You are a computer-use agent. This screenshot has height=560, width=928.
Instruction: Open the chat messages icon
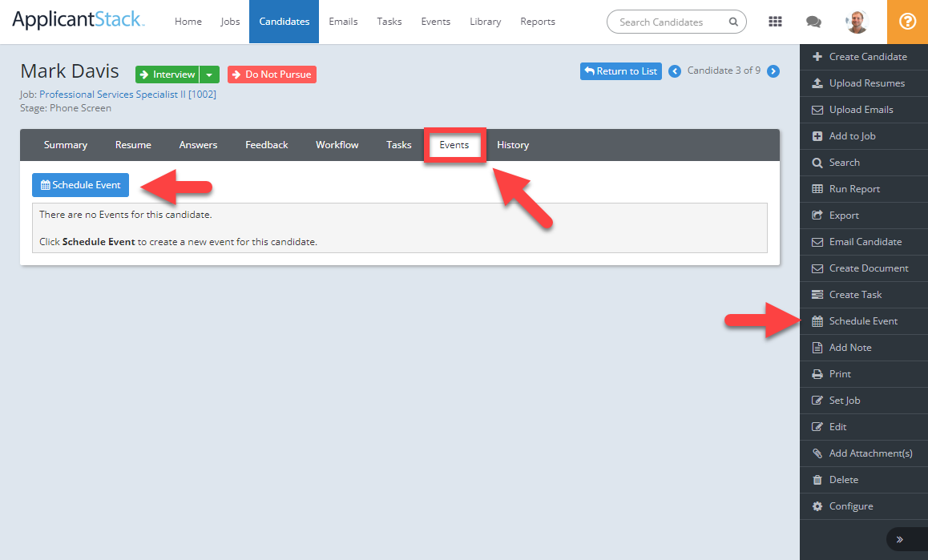[813, 22]
